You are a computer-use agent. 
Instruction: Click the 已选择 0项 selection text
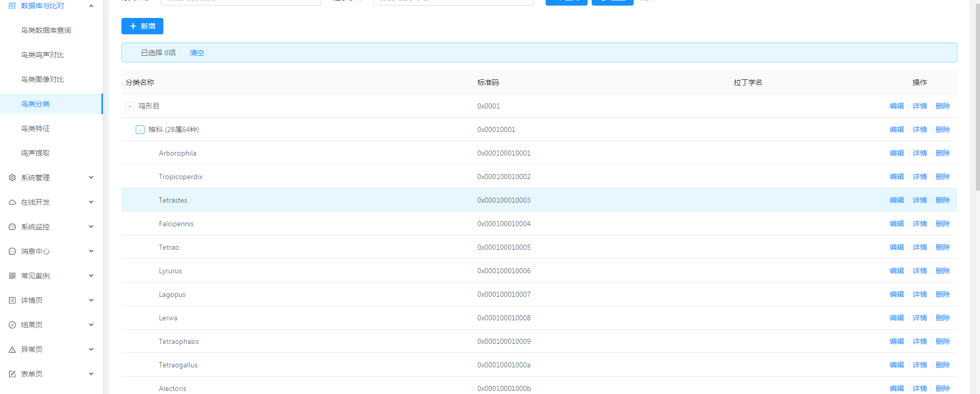tap(158, 53)
